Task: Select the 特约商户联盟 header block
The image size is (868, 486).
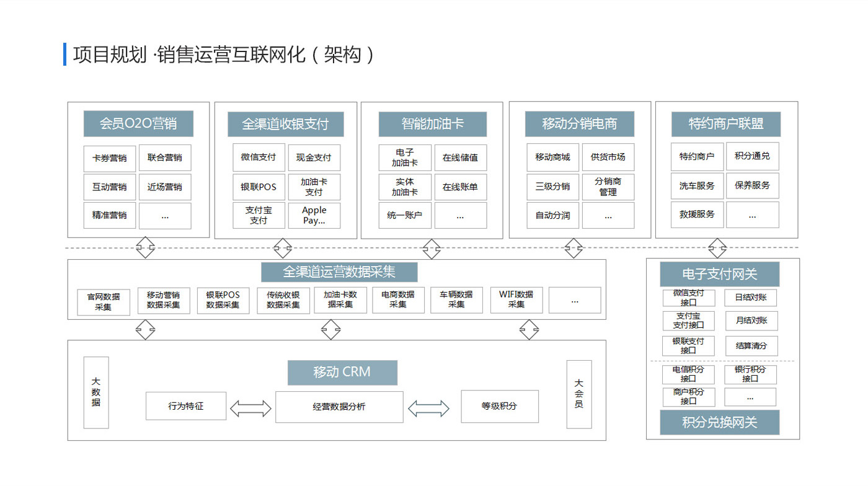Action: (725, 123)
